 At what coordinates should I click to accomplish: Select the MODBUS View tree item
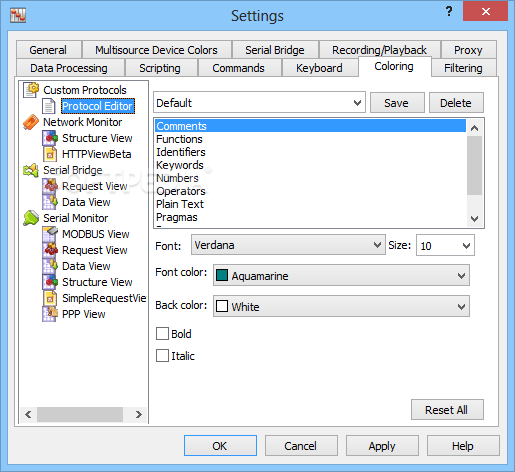click(x=96, y=234)
